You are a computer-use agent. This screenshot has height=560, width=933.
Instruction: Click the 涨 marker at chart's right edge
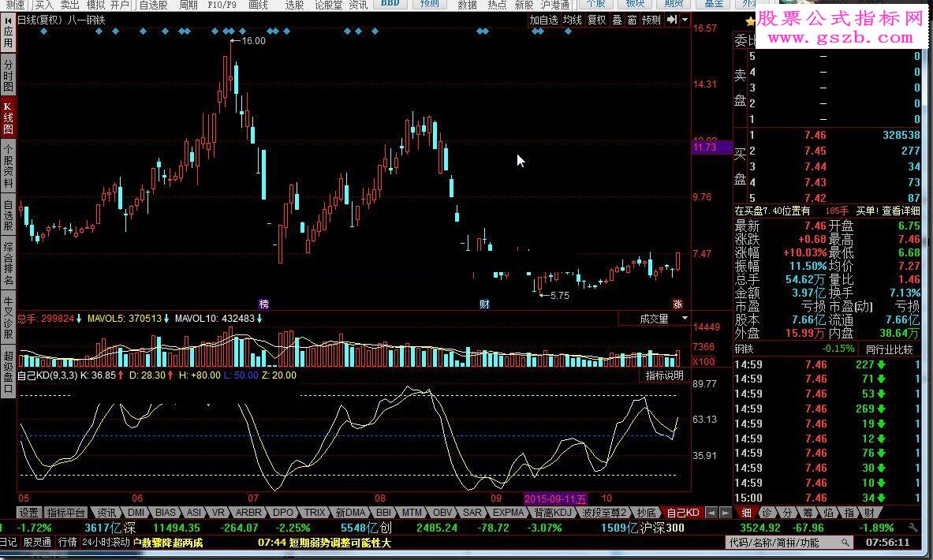[677, 304]
